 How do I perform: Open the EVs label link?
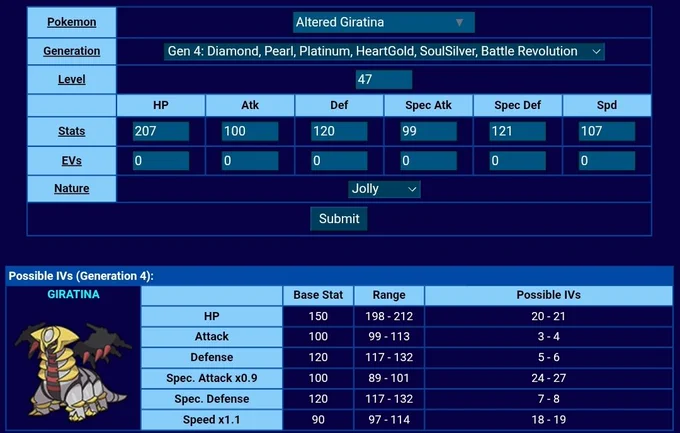click(x=72, y=161)
